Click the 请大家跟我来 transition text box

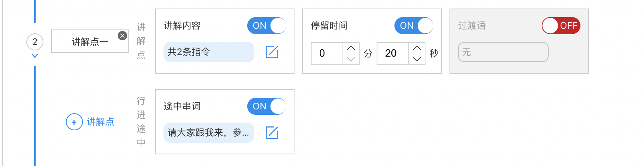209,133
